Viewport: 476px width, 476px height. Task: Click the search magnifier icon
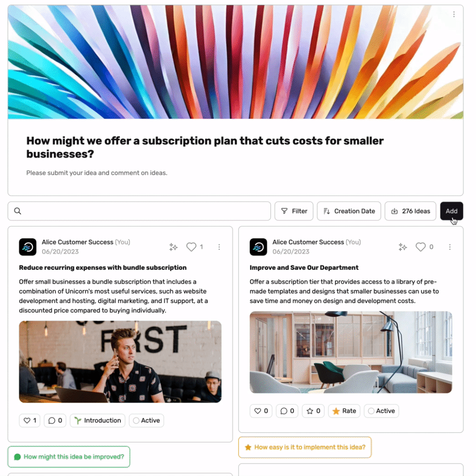click(x=18, y=211)
